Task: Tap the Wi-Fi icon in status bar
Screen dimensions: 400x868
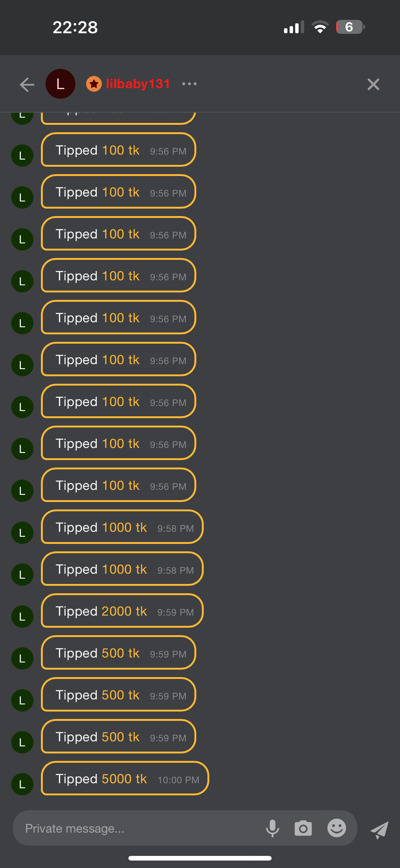Action: coord(320,27)
